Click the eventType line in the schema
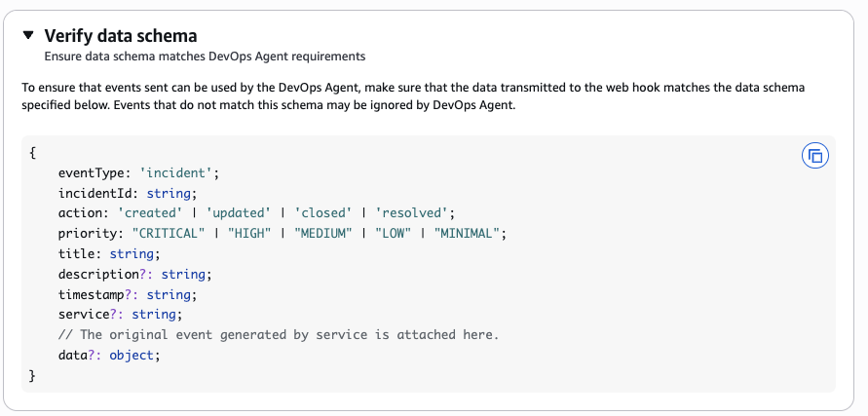868x416 pixels. click(x=138, y=172)
